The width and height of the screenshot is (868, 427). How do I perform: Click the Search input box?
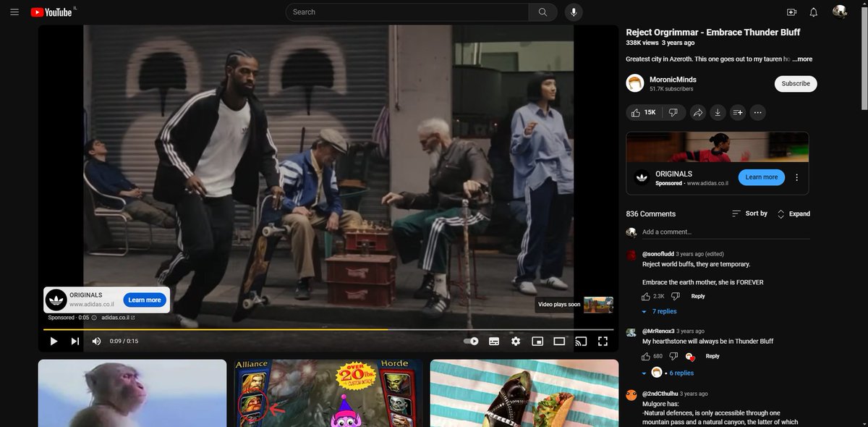(x=407, y=12)
